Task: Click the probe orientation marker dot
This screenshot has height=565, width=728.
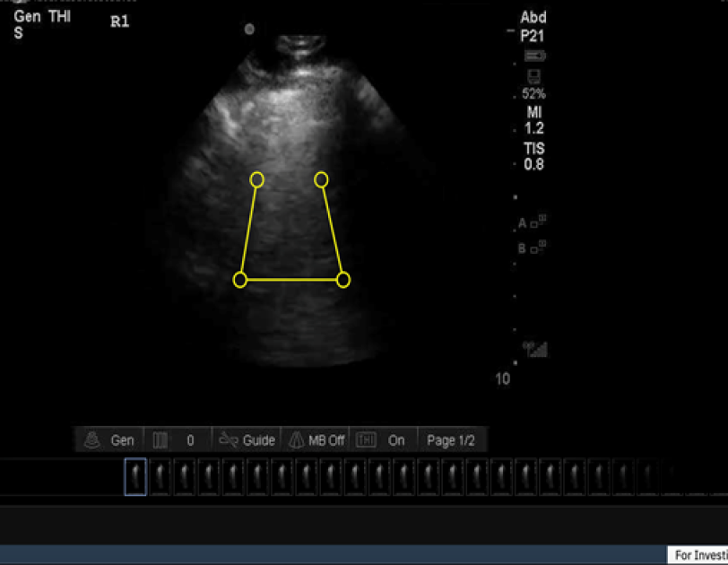Action: coord(249,30)
